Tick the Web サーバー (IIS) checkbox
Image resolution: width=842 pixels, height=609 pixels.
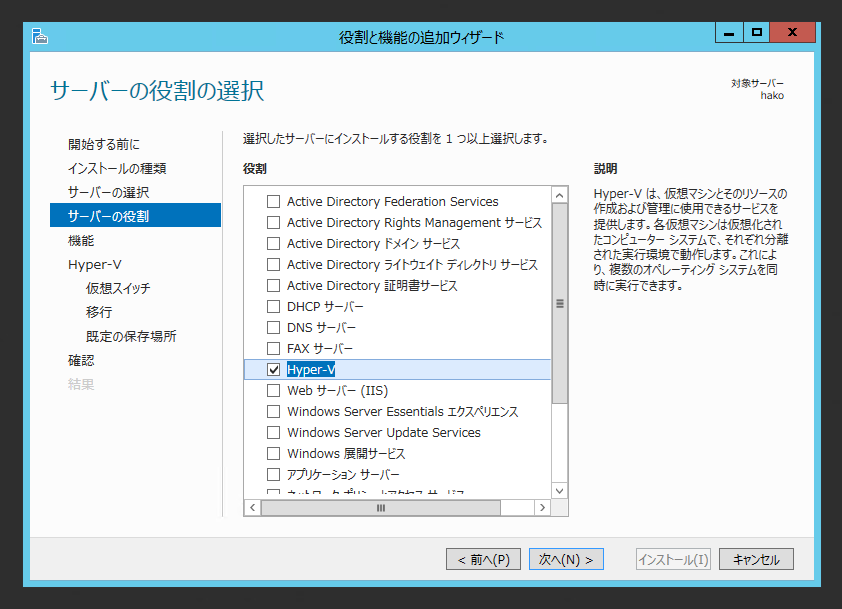[273, 390]
